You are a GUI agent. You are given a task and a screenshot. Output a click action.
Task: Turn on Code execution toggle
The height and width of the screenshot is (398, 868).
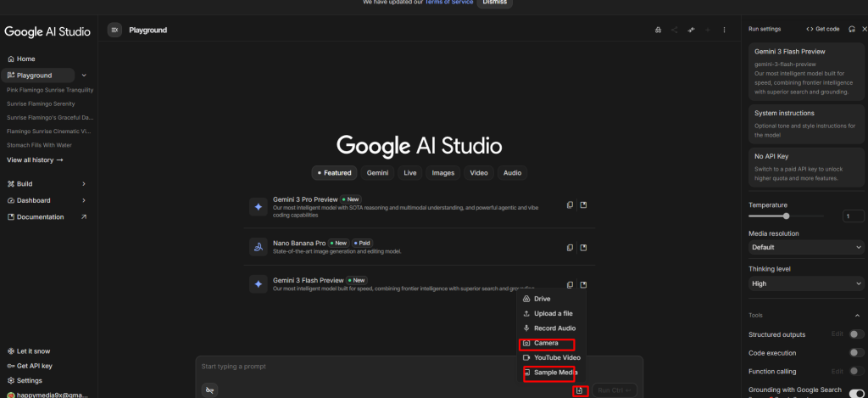pyautogui.click(x=856, y=352)
